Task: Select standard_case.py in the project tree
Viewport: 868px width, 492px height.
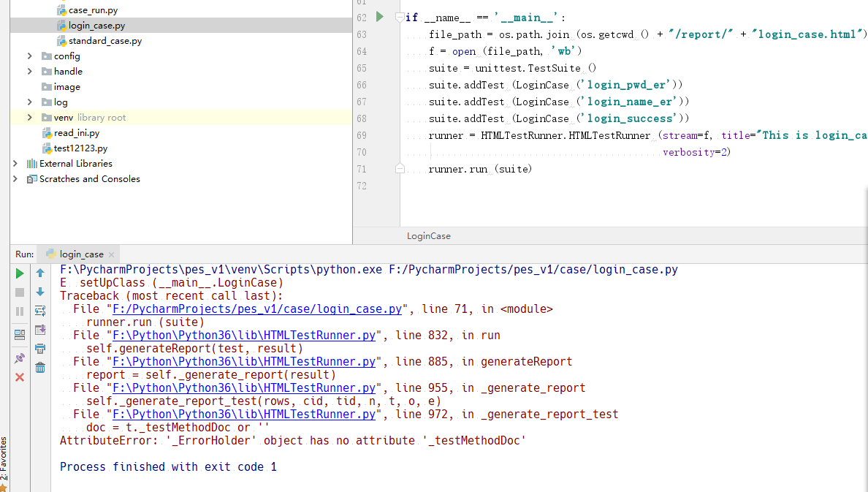Action: (x=105, y=41)
